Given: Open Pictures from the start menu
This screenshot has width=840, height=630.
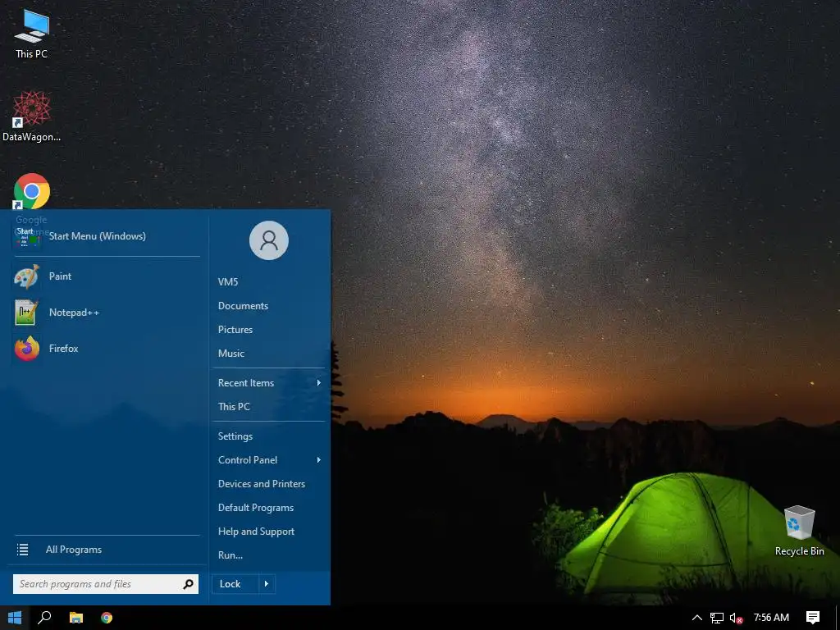Looking at the screenshot, I should (x=235, y=330).
